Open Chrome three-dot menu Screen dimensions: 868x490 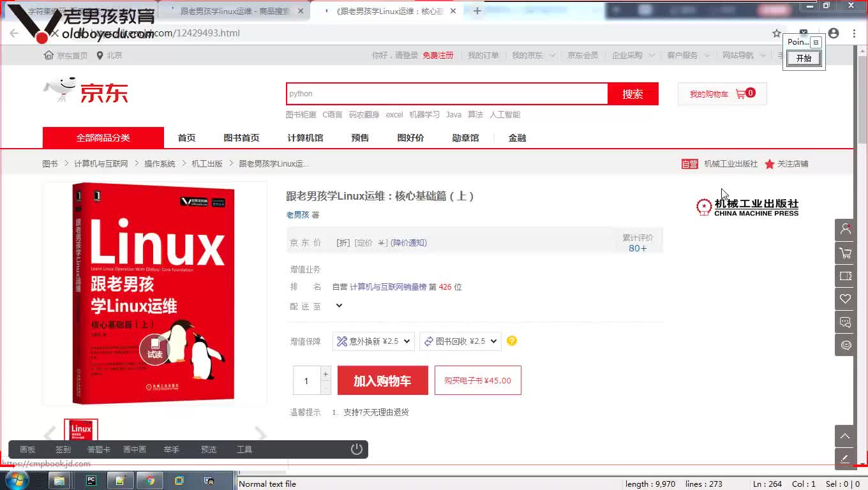click(854, 33)
